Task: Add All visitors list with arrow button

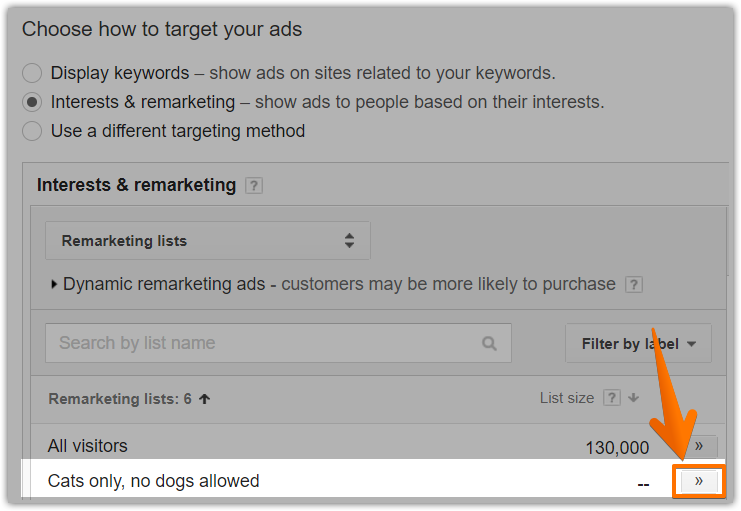Action: coord(699,446)
